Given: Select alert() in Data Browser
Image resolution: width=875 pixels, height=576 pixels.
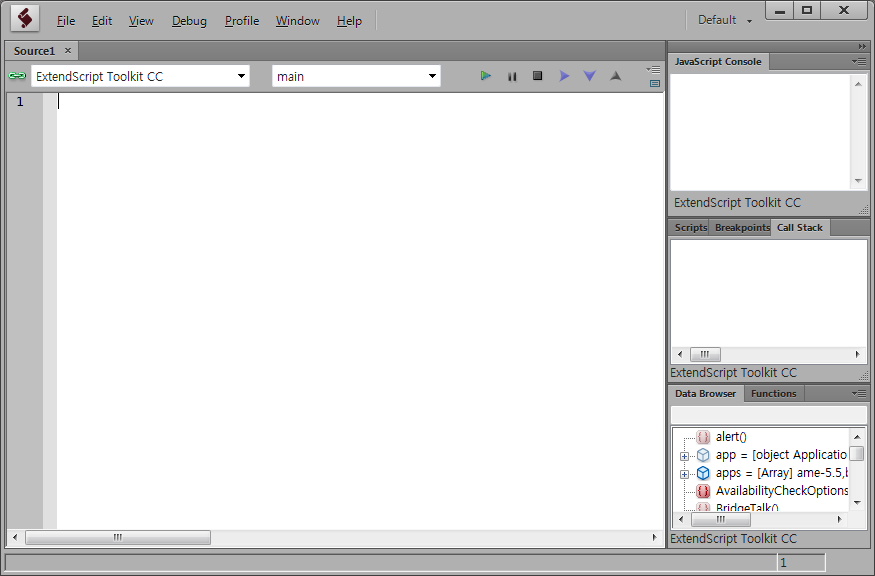Looking at the screenshot, I should point(731,436).
